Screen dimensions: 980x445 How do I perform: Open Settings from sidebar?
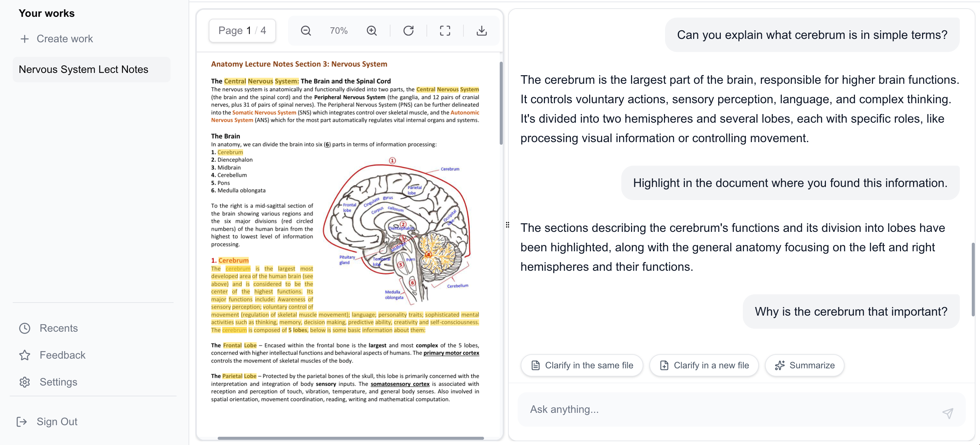click(x=58, y=382)
